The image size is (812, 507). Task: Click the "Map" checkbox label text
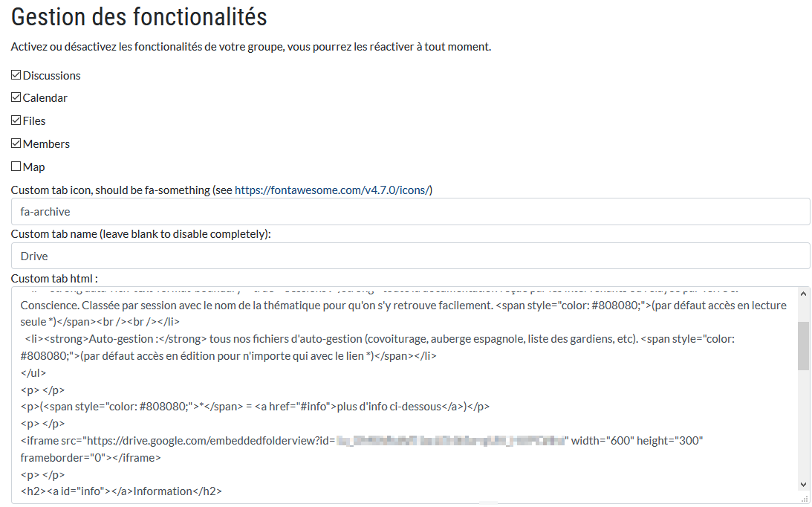34,167
